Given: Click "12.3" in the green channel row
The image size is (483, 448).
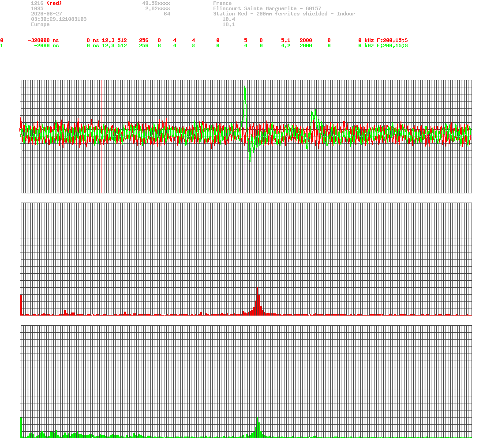Looking at the screenshot, I should [108, 45].
